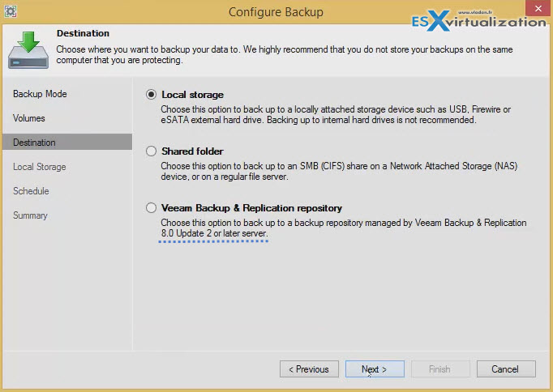Image resolution: width=553 pixels, height=392 pixels.
Task: Click the Next button
Action: click(375, 369)
